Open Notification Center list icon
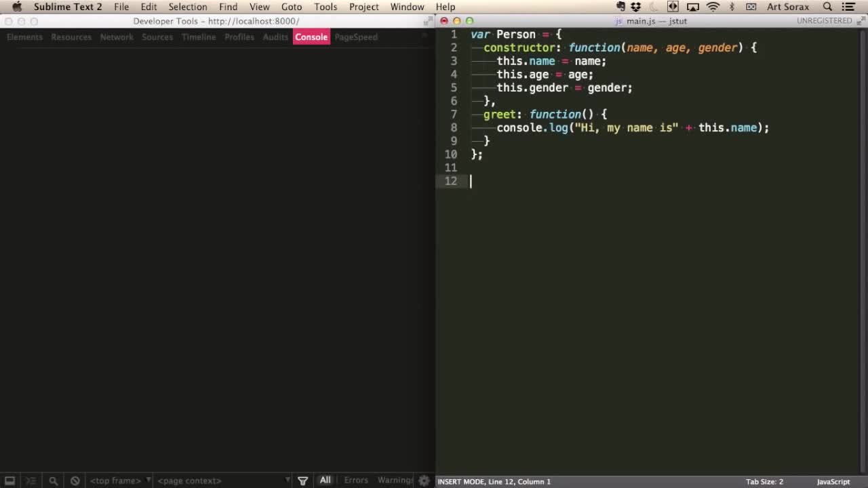 848,7
